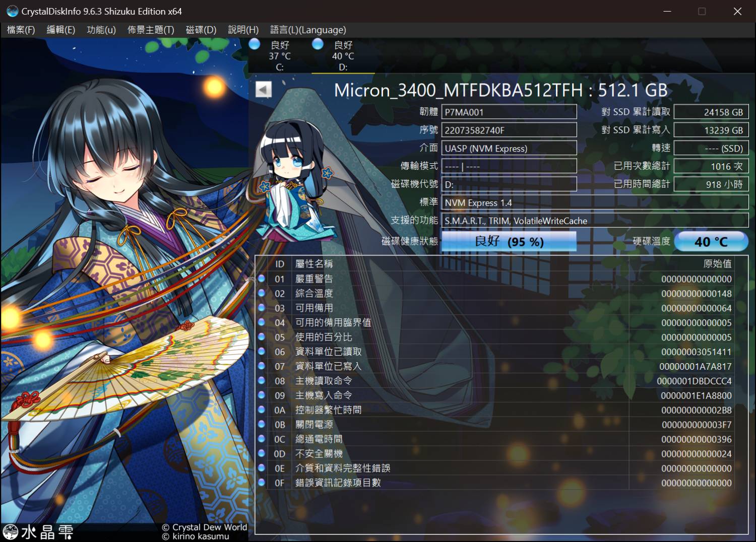Click the power on count 1016 次
This screenshot has height=542, width=756.
(711, 166)
